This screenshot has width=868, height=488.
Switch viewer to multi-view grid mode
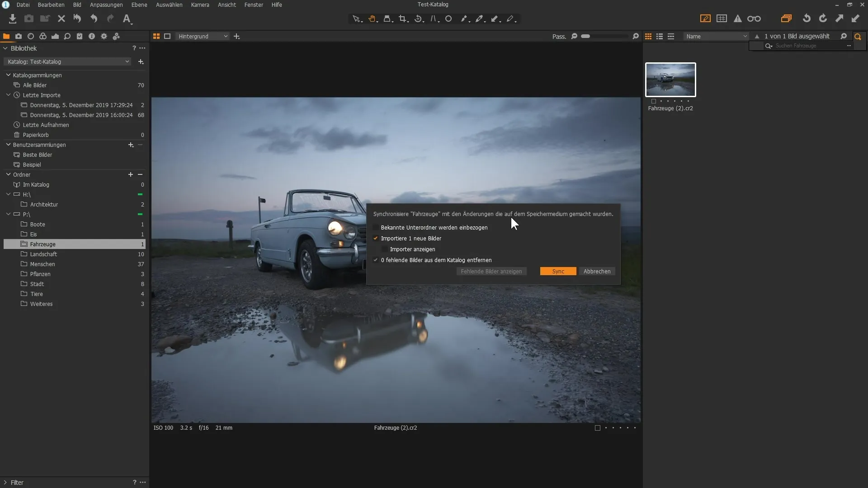click(x=156, y=36)
